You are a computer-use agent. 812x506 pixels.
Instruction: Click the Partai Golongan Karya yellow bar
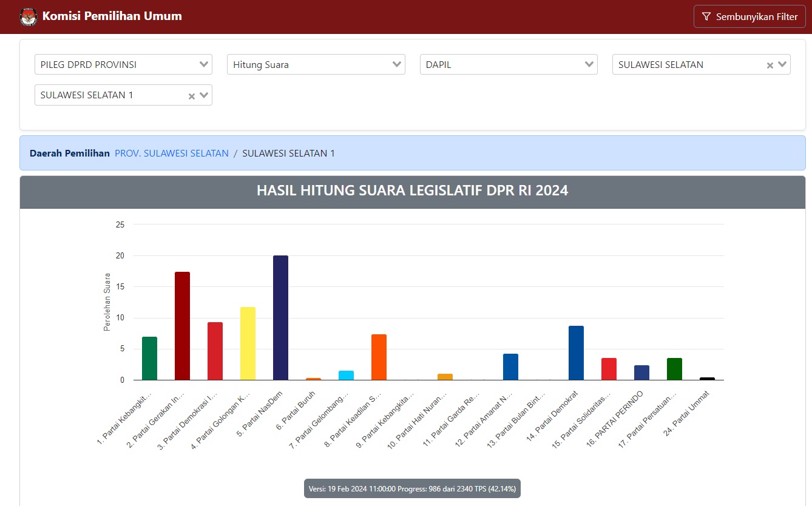pos(248,343)
